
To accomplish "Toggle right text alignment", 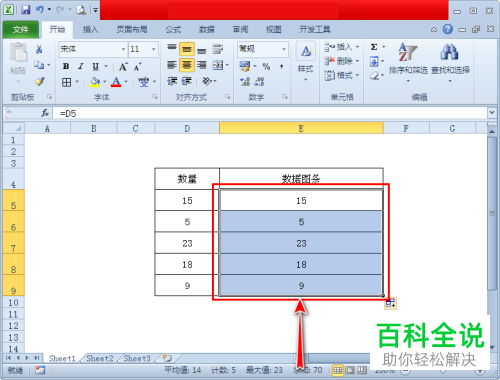I will (x=201, y=65).
